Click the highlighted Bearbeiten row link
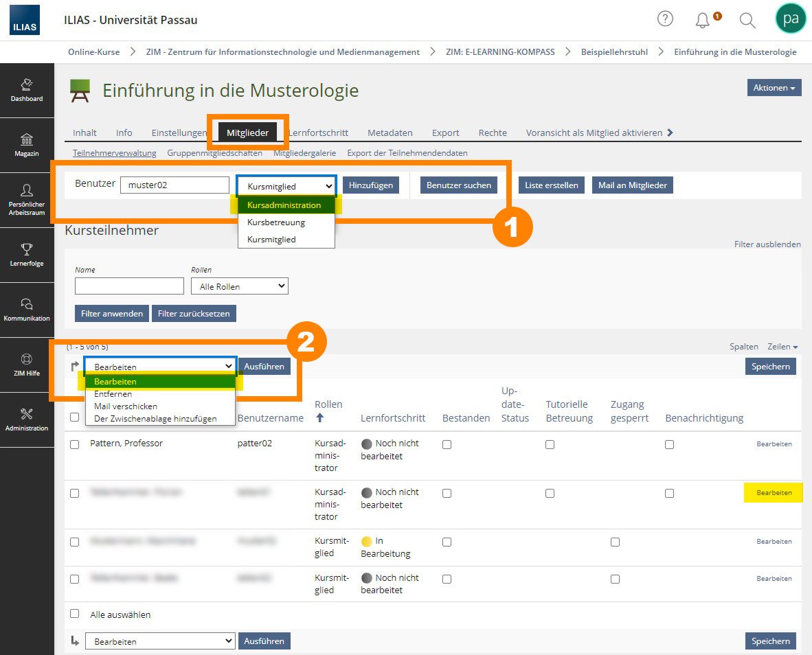 pos(774,492)
